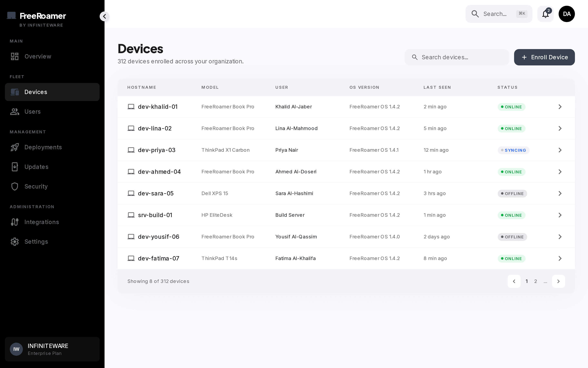Expand the srv-build-01 row chevron
Image resolution: width=588 pixels, height=368 pixels.
[560, 215]
